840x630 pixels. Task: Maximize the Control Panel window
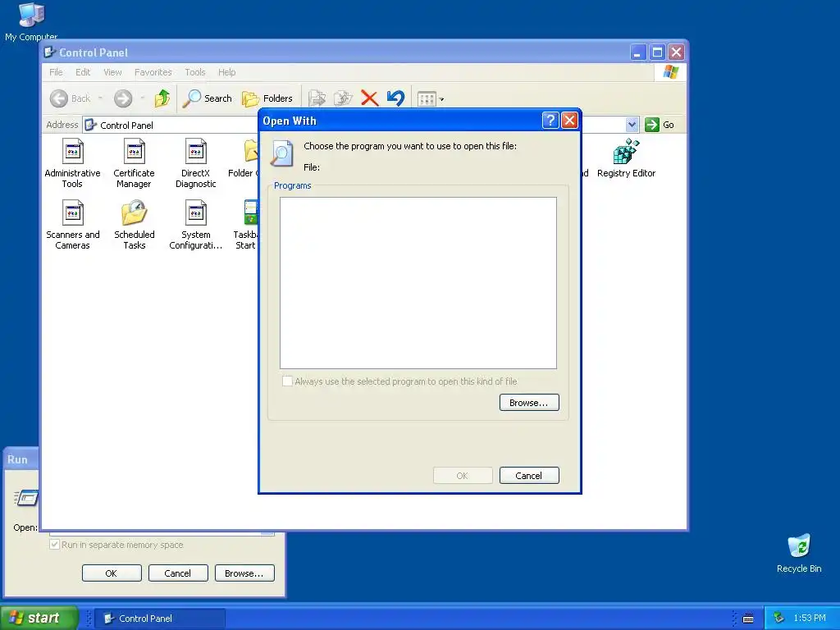point(657,52)
